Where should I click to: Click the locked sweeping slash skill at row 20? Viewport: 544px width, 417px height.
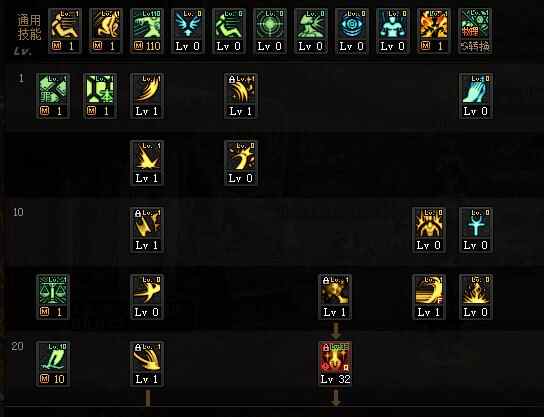[147, 364]
